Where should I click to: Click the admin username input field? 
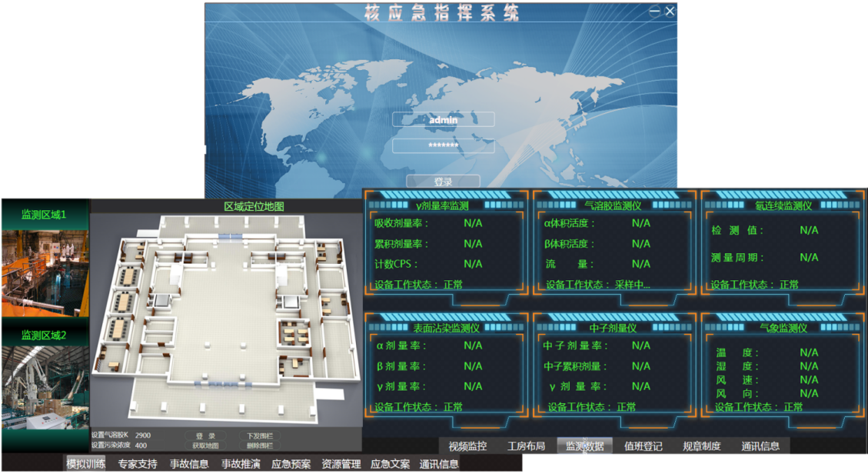(443, 120)
